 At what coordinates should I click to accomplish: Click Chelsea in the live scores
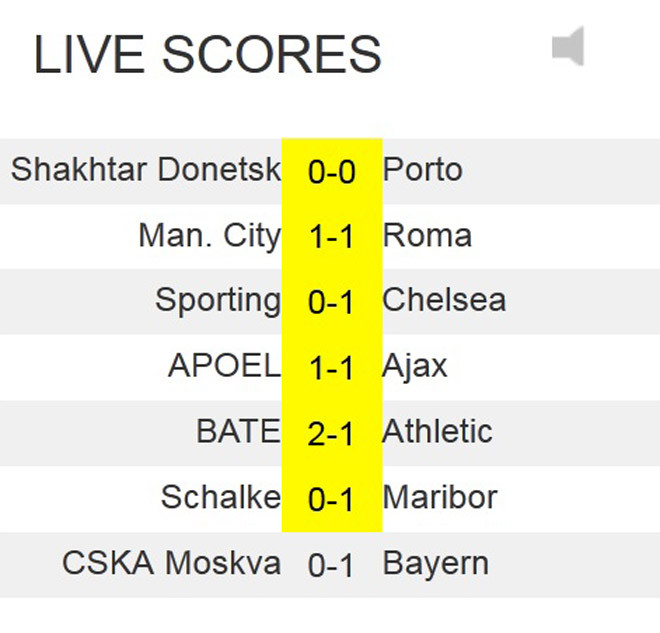(444, 300)
